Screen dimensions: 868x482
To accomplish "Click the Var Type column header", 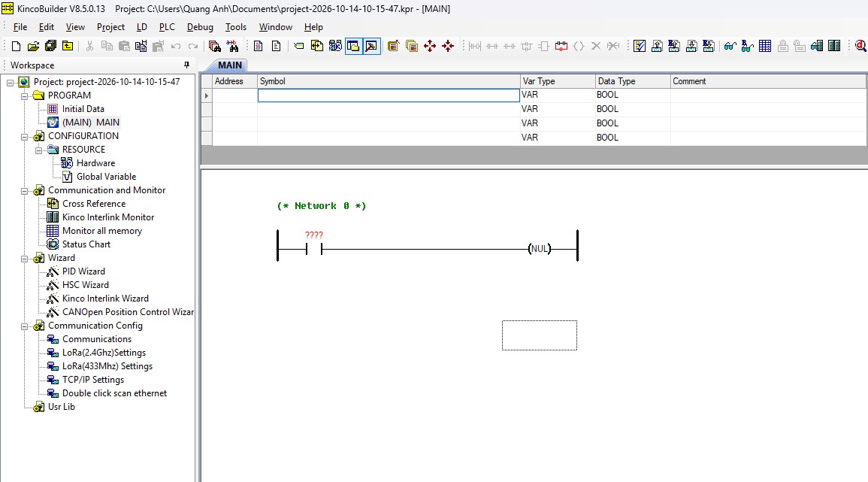I will point(558,81).
